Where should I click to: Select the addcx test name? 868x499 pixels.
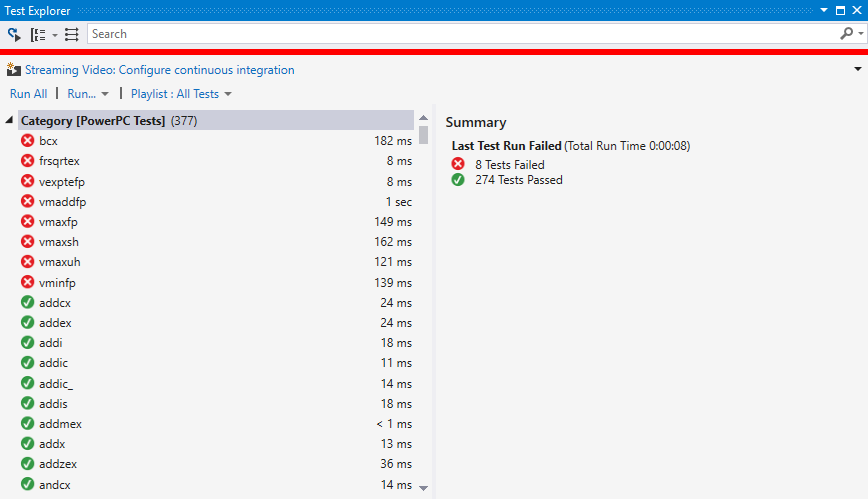(55, 303)
